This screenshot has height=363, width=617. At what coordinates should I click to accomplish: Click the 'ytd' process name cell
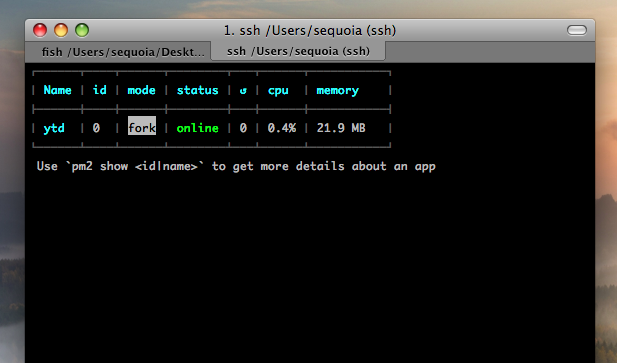click(x=54, y=128)
